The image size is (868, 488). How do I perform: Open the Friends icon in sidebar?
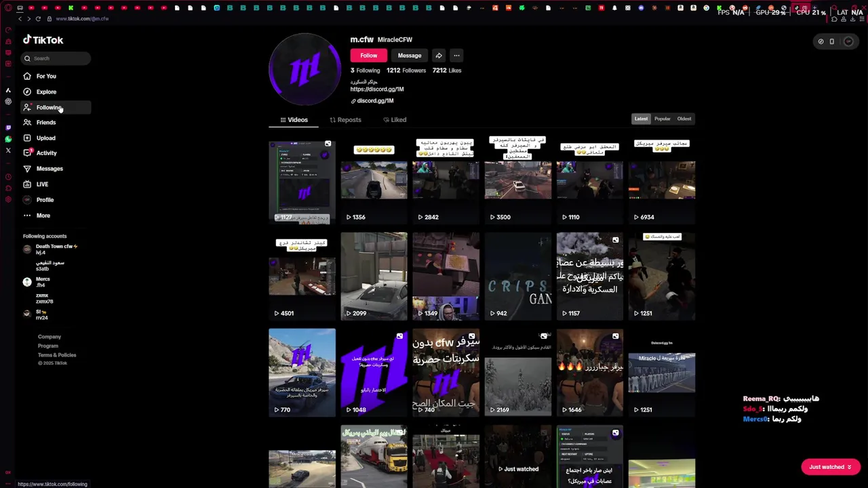click(27, 123)
